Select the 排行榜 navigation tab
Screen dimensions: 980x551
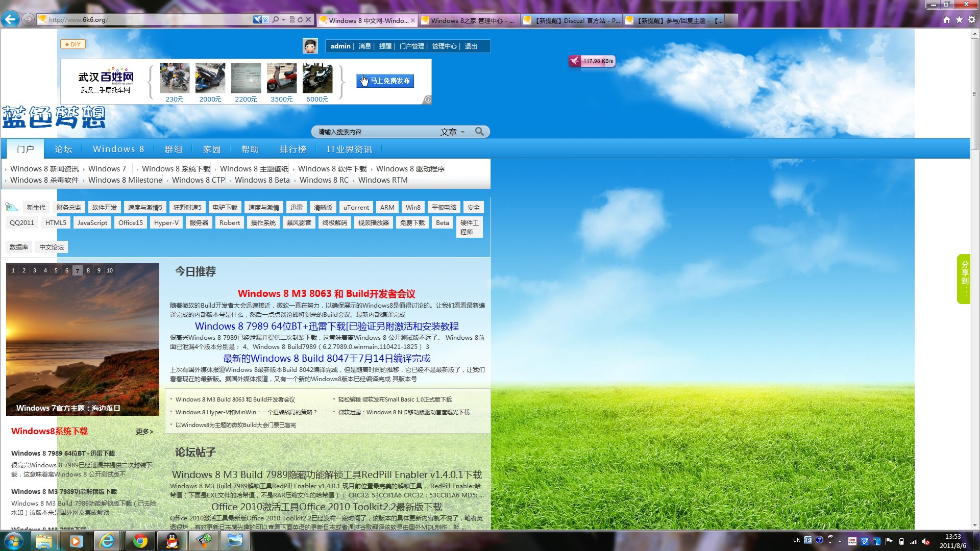tap(293, 149)
